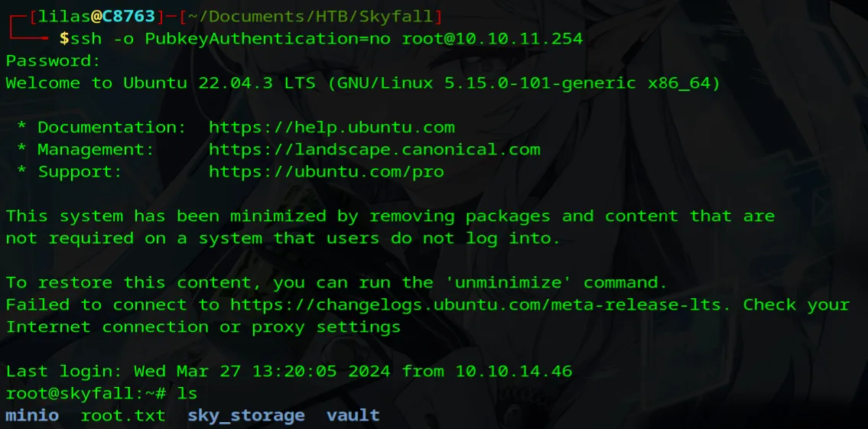
Task: Click the sky_storage directory name
Action: click(245, 415)
